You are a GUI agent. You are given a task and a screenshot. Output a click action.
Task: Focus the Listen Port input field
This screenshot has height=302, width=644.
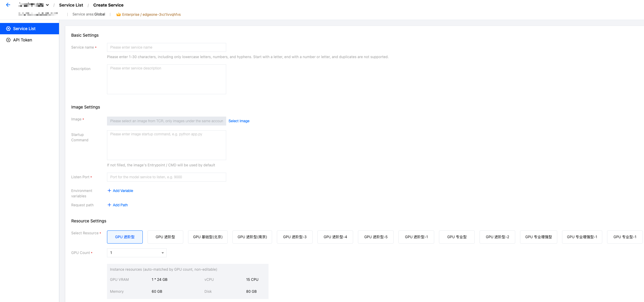pyautogui.click(x=167, y=177)
